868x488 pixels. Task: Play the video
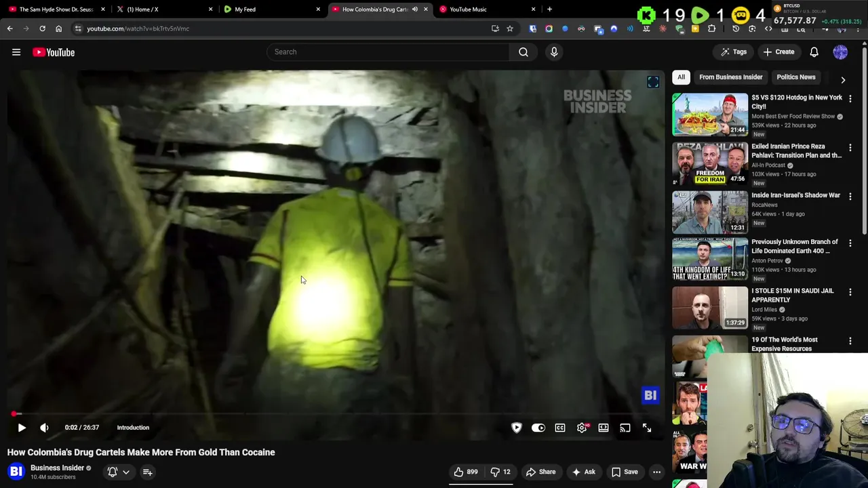22,428
